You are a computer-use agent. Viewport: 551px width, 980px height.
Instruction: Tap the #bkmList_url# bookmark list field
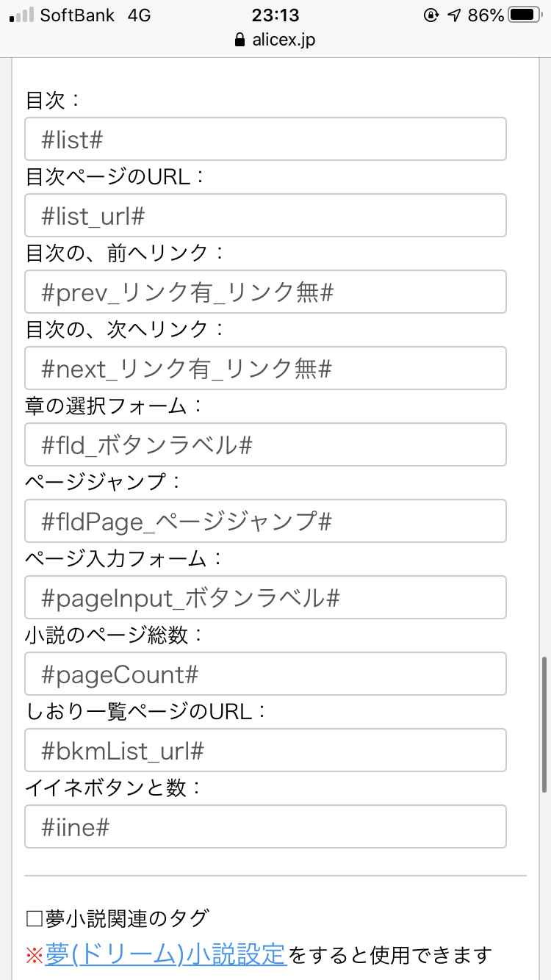tap(265, 750)
